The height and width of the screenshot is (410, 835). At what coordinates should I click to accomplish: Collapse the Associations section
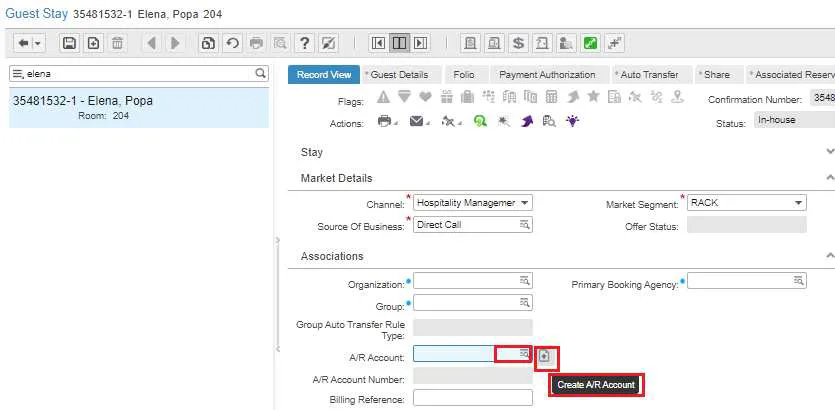(x=829, y=256)
